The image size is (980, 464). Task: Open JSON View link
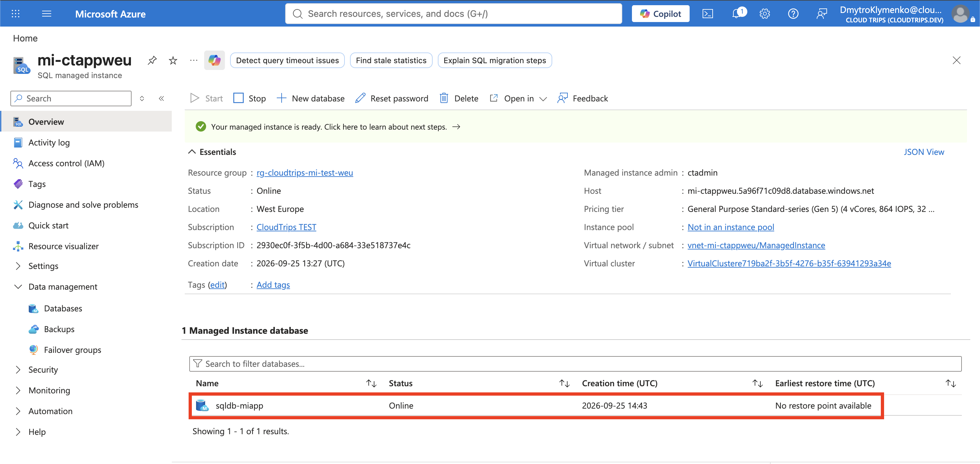[x=924, y=152]
